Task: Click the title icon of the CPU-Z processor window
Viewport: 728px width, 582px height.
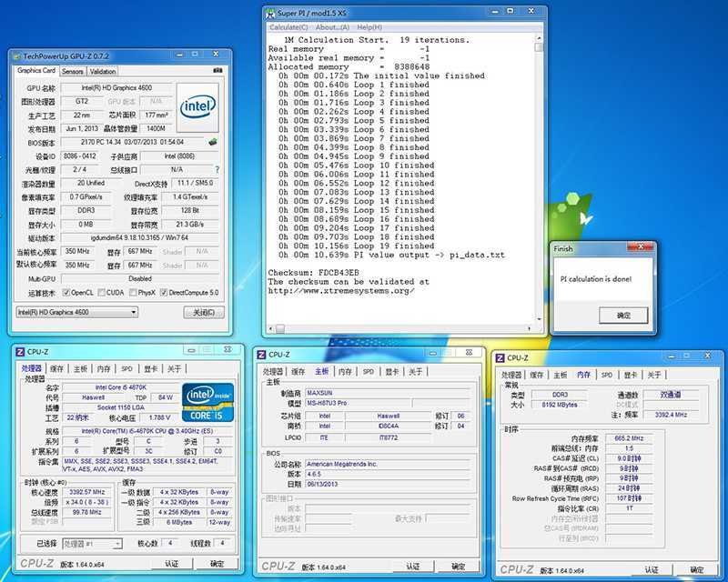Action: [x=20, y=352]
